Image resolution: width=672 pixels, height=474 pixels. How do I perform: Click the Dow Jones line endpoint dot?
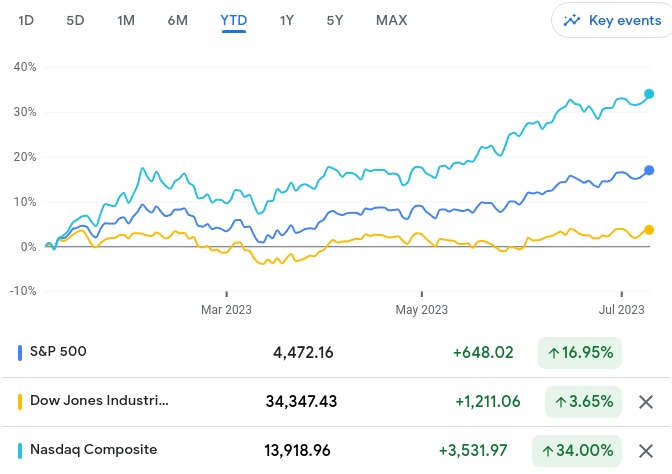[x=649, y=230]
